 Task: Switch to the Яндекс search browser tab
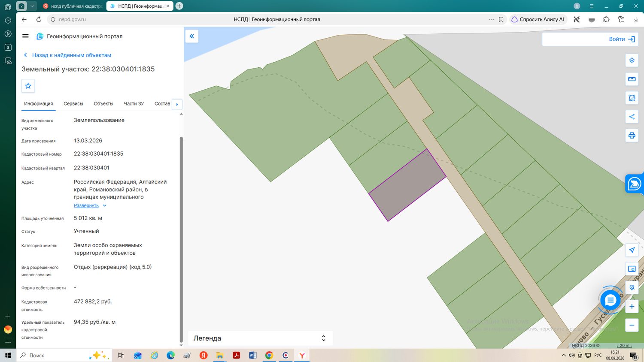coord(73,6)
